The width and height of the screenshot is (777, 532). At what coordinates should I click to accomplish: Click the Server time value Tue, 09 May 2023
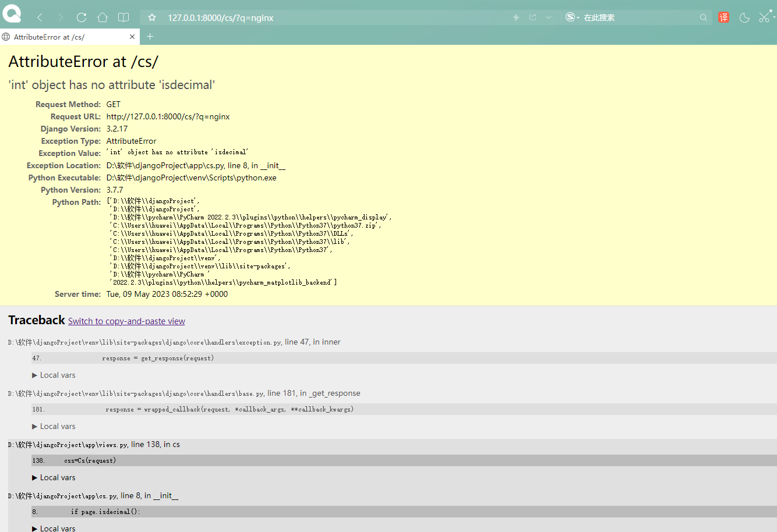click(x=167, y=294)
